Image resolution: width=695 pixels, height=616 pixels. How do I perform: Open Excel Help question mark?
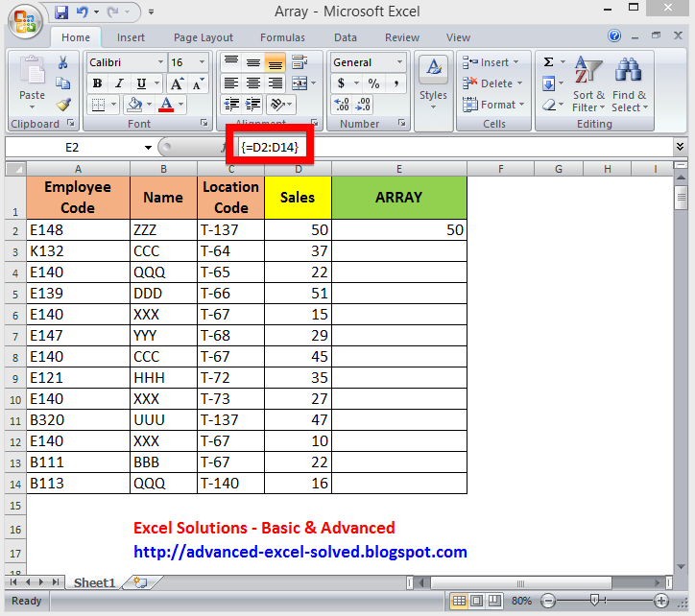point(614,36)
